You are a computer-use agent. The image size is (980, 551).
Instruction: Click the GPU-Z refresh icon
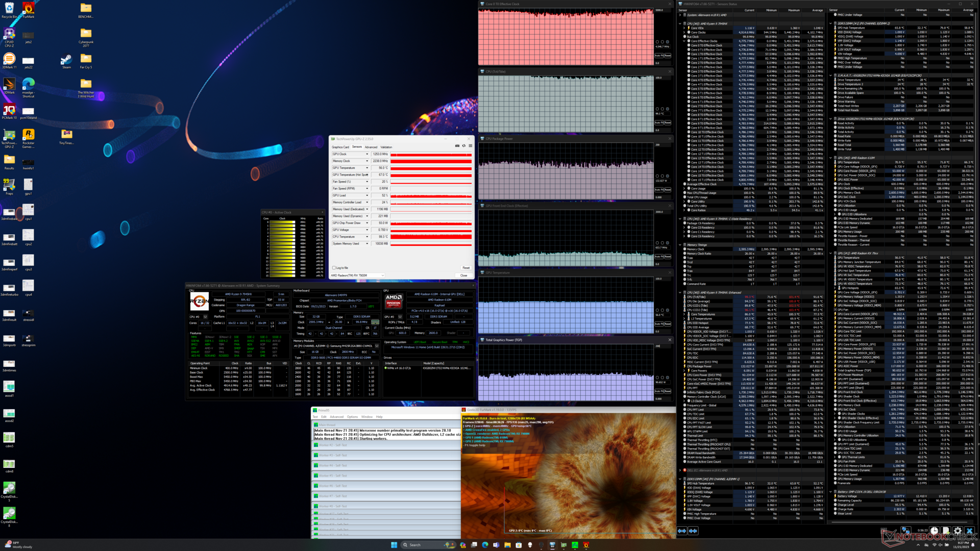pyautogui.click(x=464, y=146)
